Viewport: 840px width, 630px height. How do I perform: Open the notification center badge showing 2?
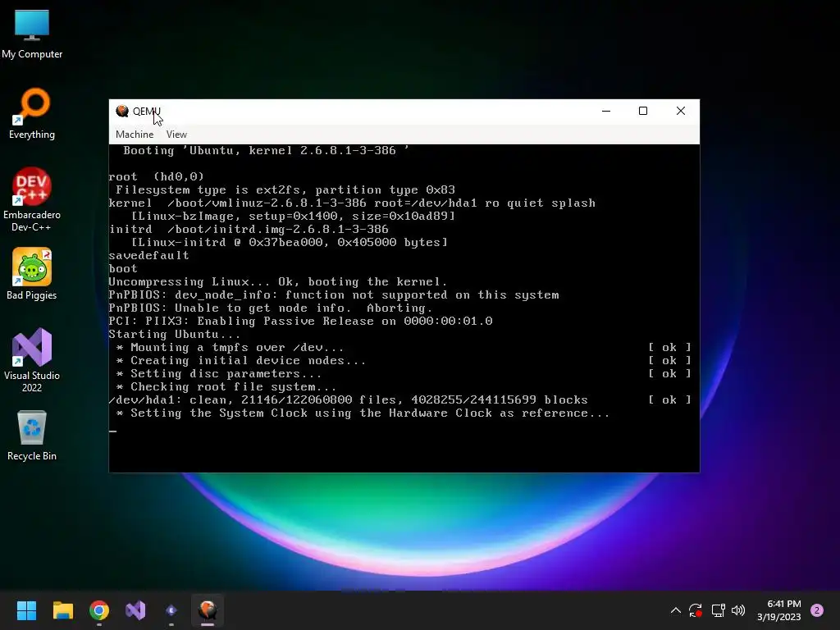[817, 610]
